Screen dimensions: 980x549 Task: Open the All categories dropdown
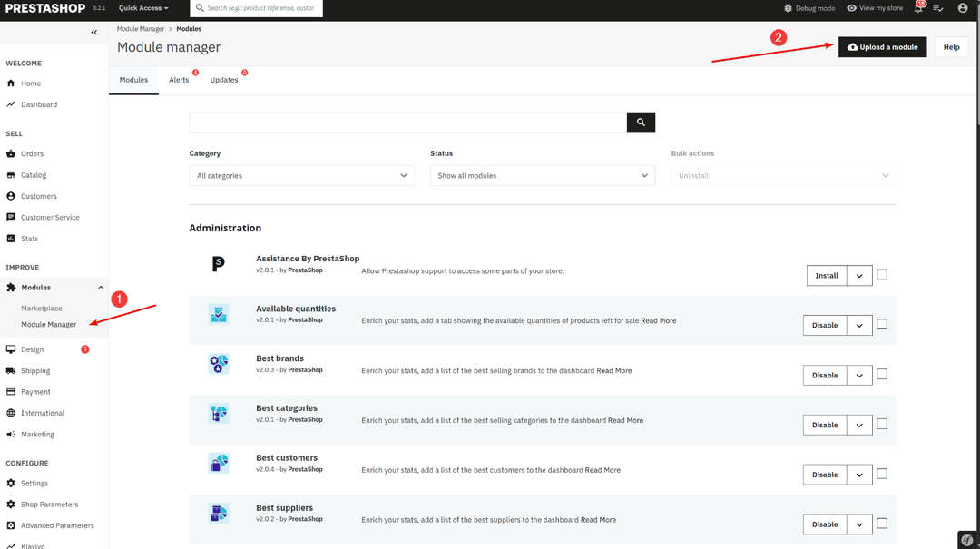tap(301, 176)
